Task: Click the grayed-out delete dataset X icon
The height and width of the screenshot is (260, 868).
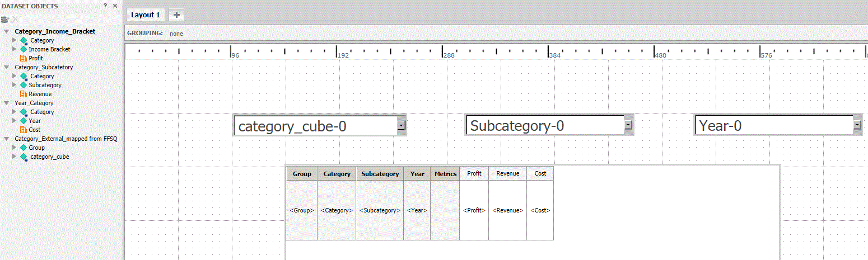Action: point(16,19)
